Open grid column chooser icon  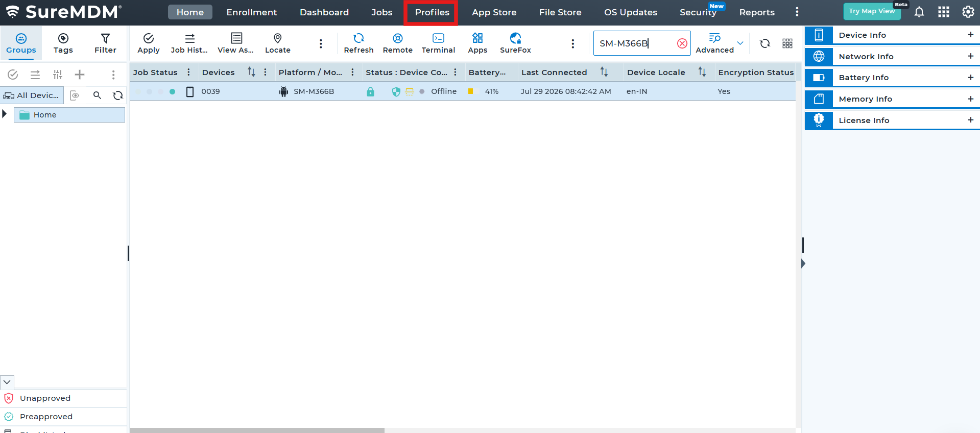(x=787, y=43)
